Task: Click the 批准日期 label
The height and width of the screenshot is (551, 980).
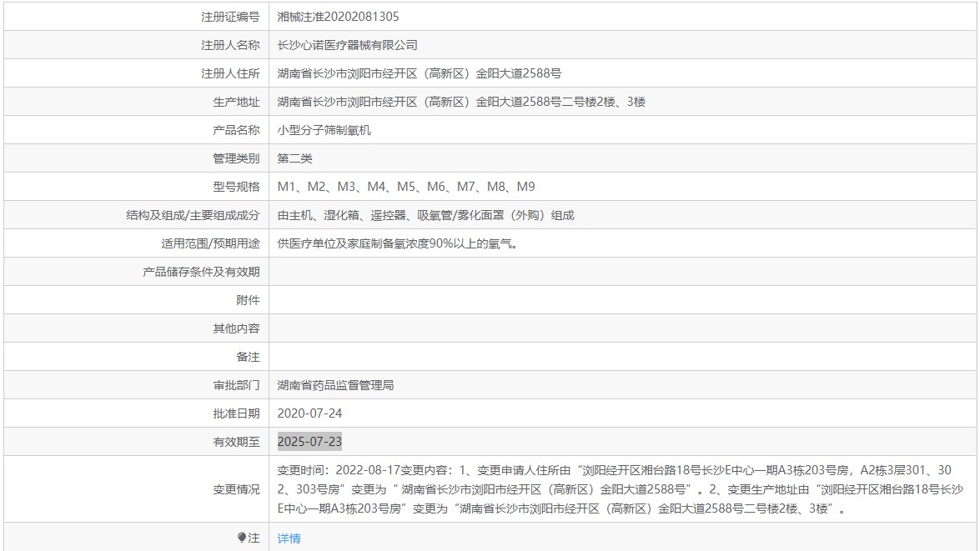Action: [x=236, y=413]
